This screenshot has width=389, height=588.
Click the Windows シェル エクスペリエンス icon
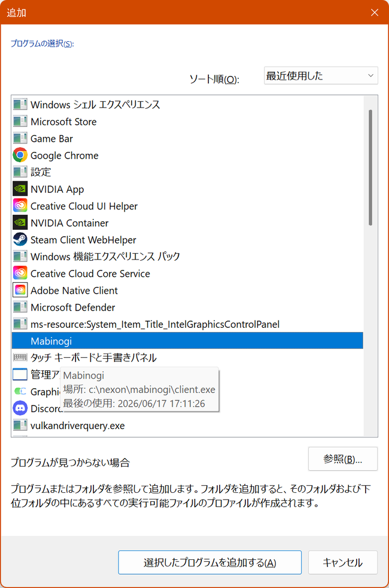pos(20,104)
